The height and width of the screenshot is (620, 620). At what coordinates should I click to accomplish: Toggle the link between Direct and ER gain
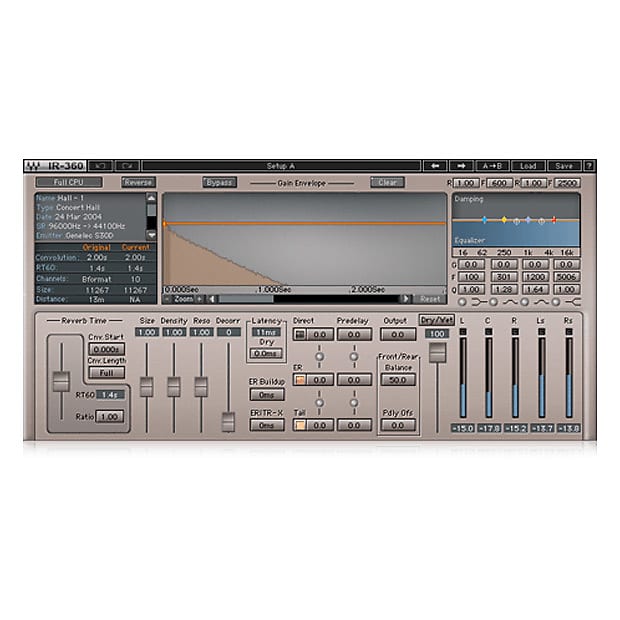[319, 357]
